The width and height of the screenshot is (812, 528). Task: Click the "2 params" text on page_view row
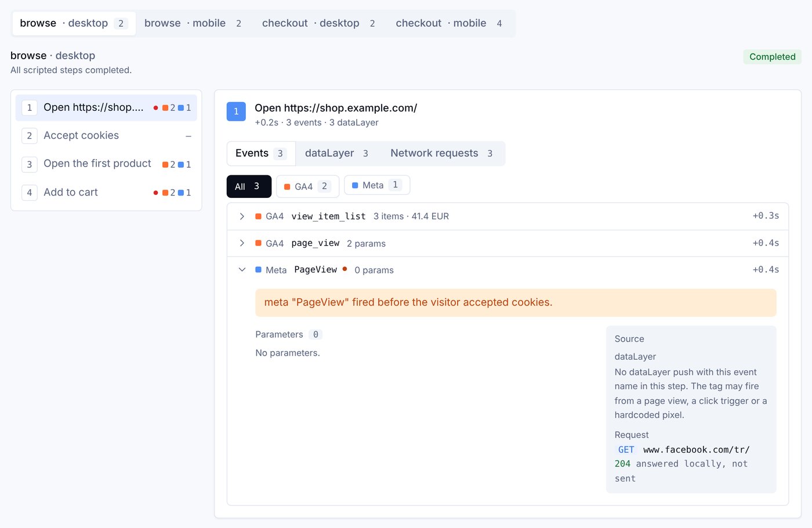click(x=366, y=244)
